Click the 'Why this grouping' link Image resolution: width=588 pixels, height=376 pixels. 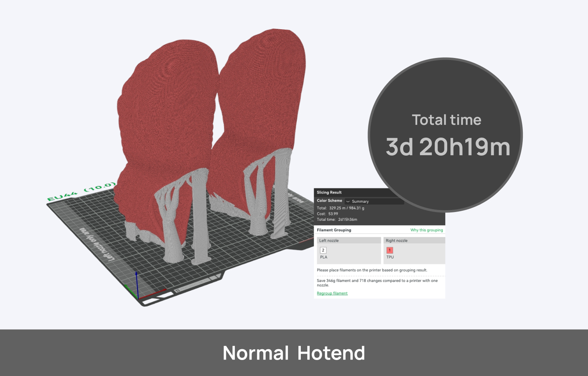tap(426, 230)
